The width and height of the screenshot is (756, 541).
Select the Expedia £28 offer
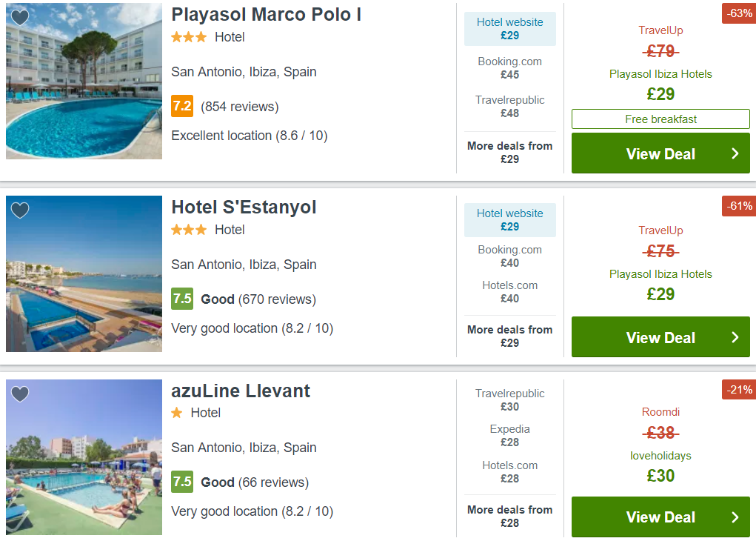click(509, 436)
